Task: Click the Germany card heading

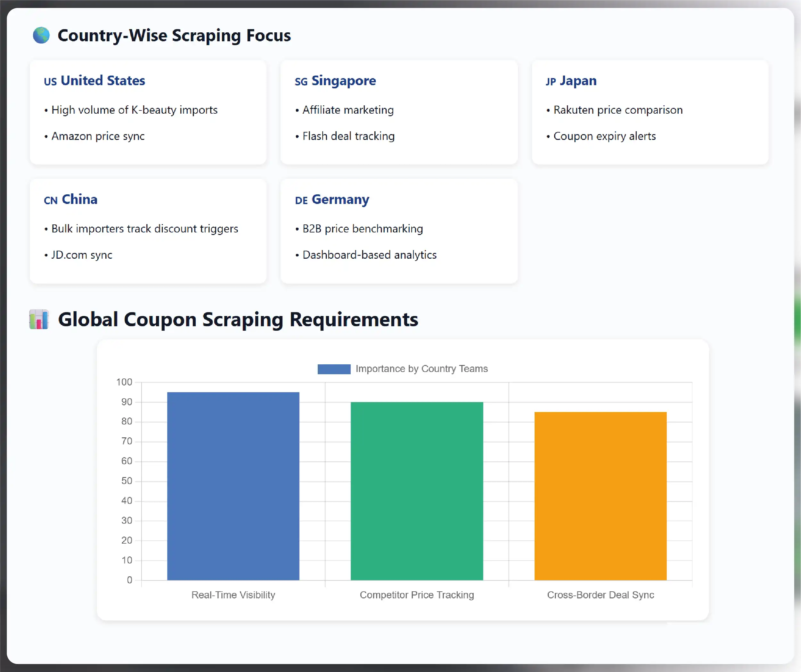Action: pyautogui.click(x=340, y=199)
